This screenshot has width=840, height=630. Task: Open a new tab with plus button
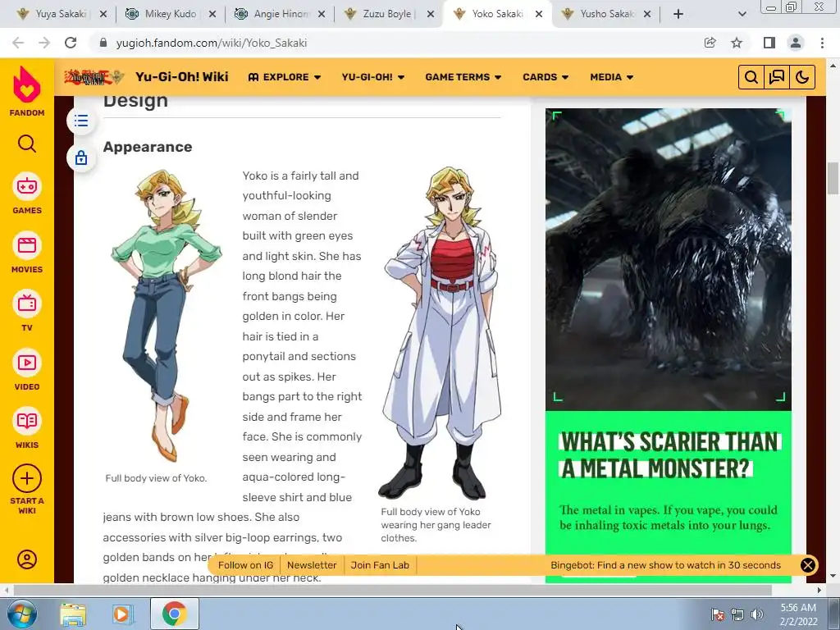[x=678, y=14]
